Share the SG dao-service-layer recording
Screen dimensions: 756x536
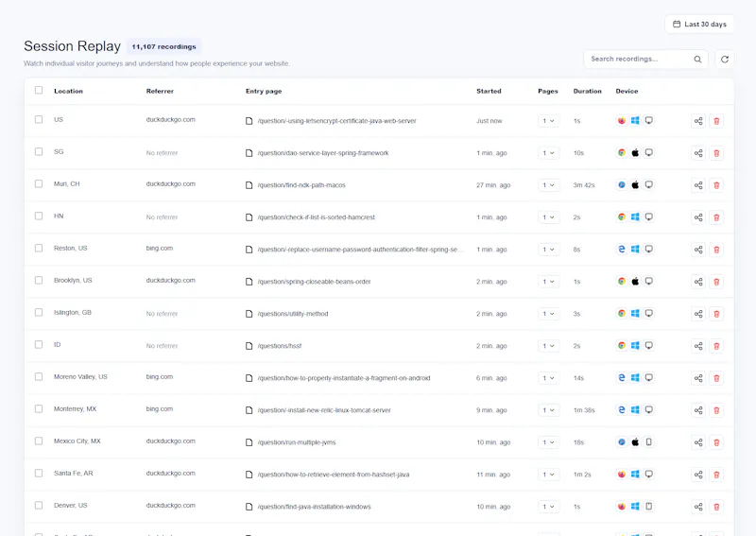pos(698,153)
